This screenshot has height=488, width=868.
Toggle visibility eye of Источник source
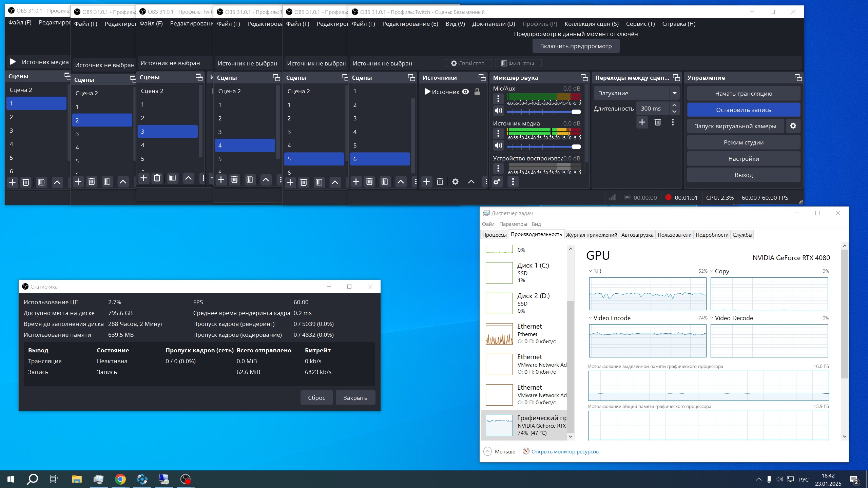pos(465,92)
